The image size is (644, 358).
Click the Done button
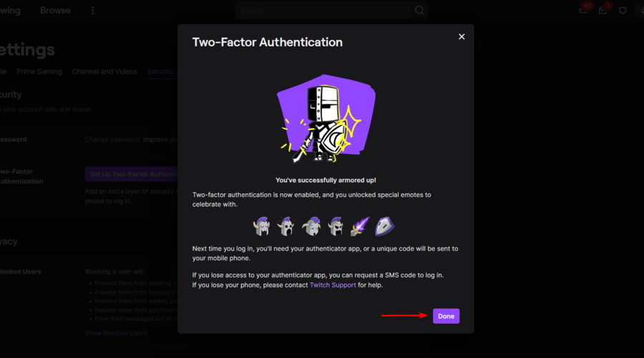tap(446, 316)
